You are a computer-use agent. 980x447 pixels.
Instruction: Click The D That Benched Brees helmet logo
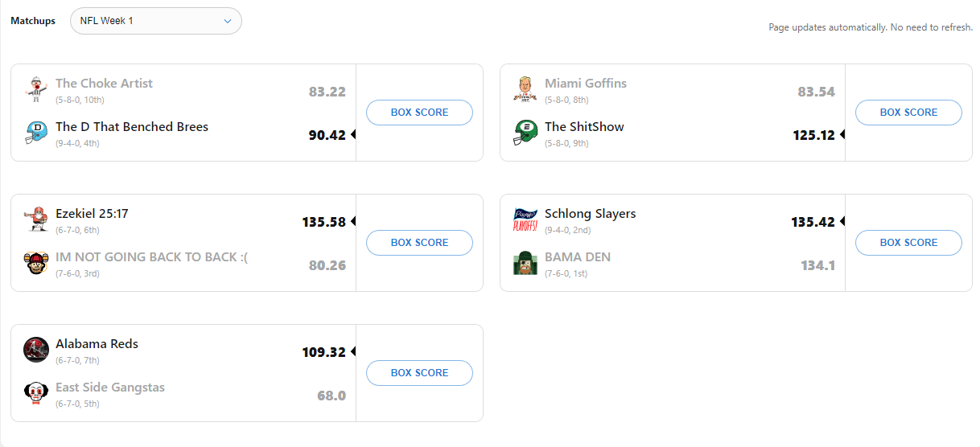pyautogui.click(x=35, y=132)
